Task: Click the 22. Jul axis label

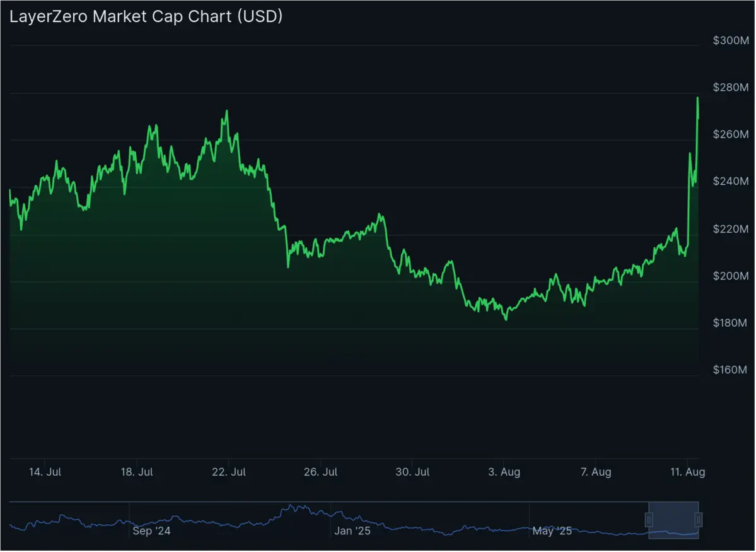Action: 228,471
